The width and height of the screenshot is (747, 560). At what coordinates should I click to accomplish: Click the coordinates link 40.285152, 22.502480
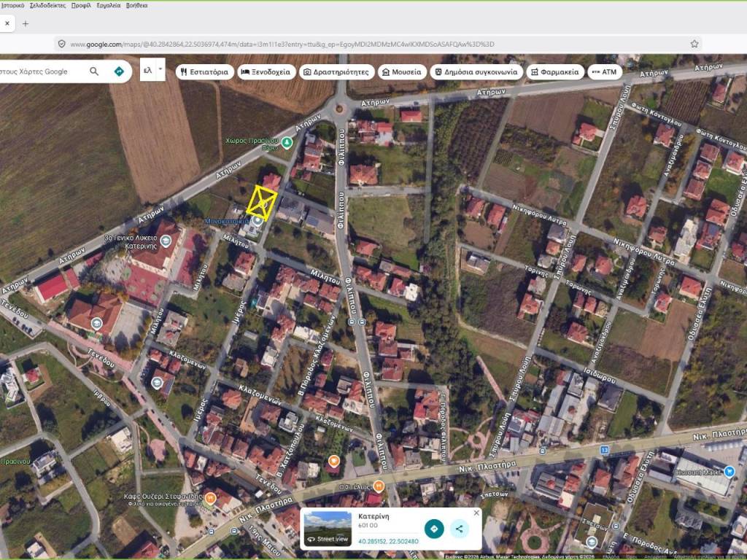point(388,542)
